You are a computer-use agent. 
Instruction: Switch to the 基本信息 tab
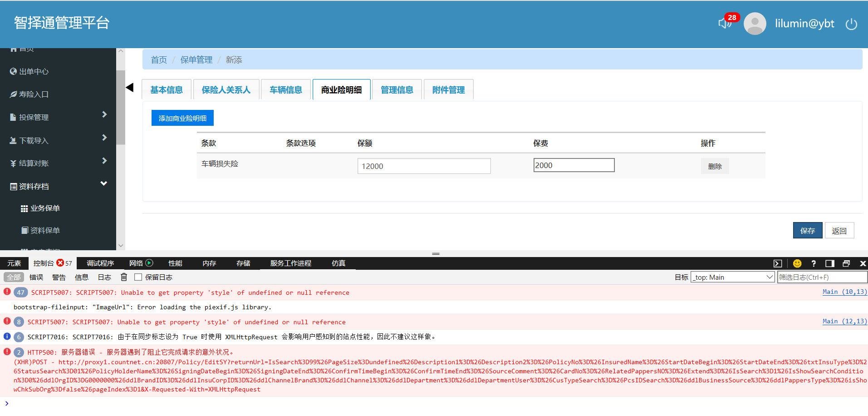(x=167, y=89)
